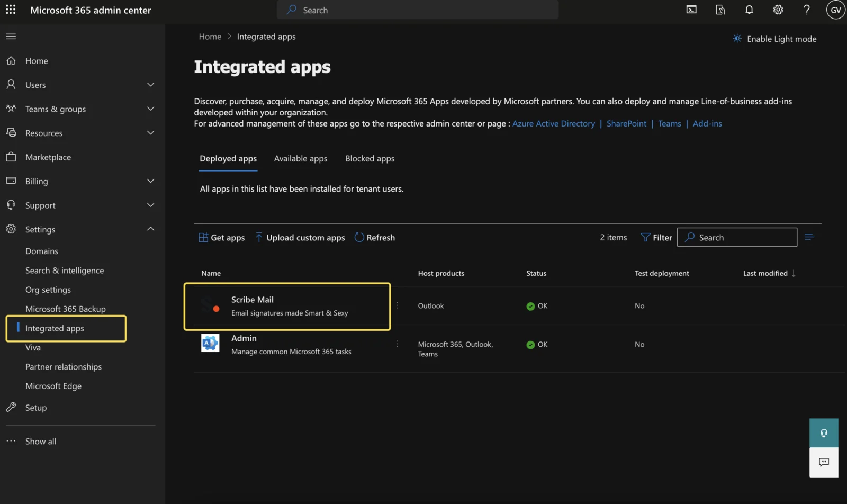847x504 pixels.
Task: Open the Filter dropdown
Action: (x=656, y=238)
